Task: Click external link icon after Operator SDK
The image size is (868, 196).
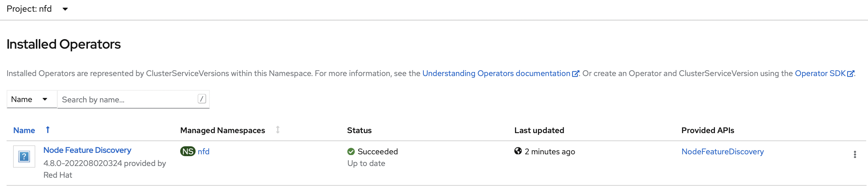Action: click(851, 73)
